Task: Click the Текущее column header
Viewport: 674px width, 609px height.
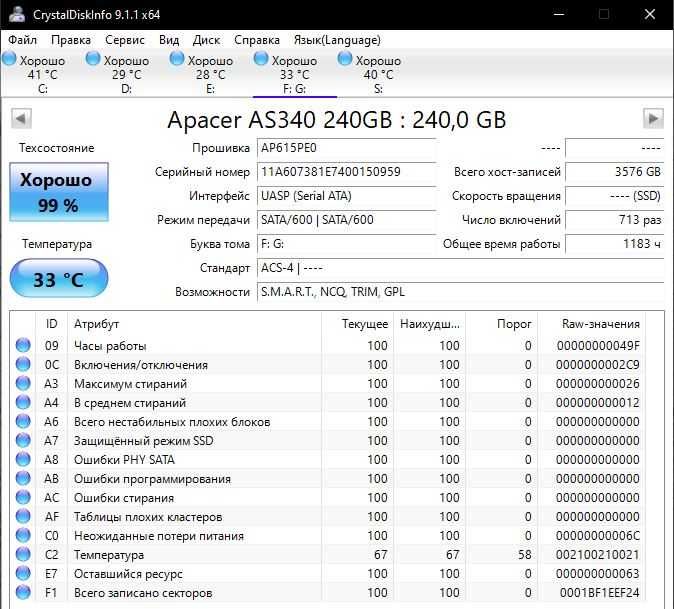Action: (x=358, y=324)
